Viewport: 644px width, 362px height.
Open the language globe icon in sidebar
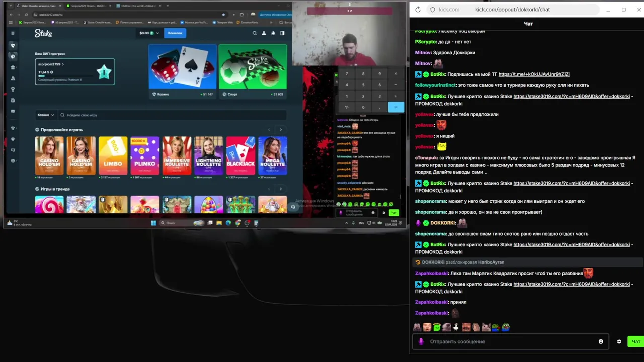coord(13,161)
